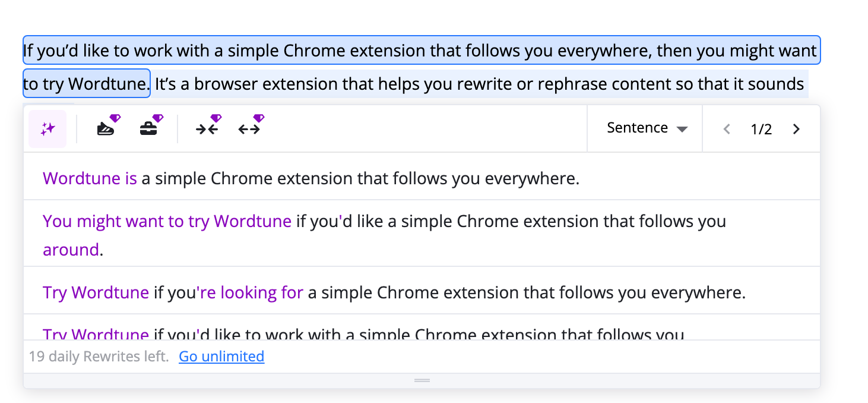868x403 pixels.
Task: Choose the Casual tone shoe icon
Action: (x=106, y=129)
